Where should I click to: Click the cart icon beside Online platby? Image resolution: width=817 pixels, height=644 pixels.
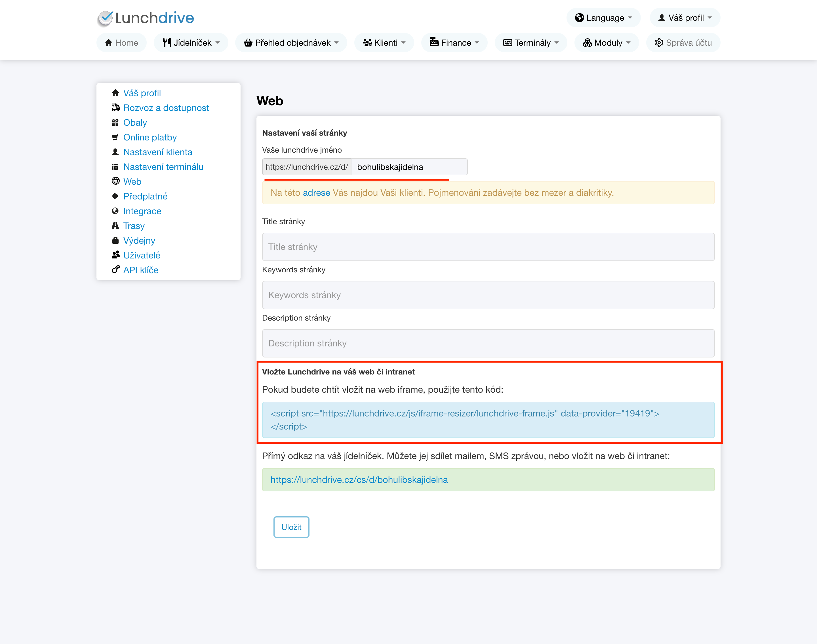pyautogui.click(x=115, y=137)
